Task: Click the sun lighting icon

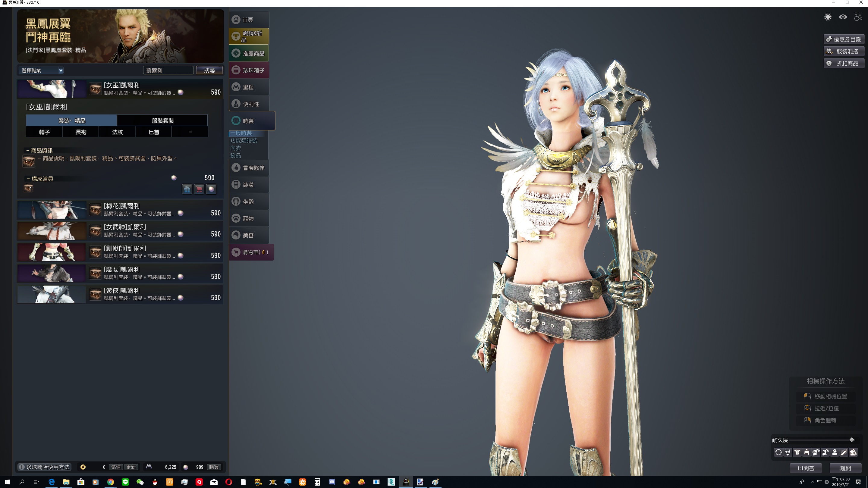Action: (x=828, y=17)
